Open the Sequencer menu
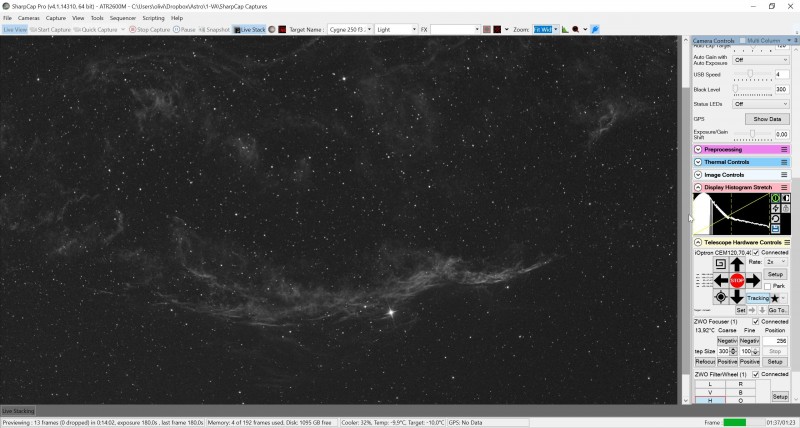This screenshot has width=800, height=428. click(123, 18)
